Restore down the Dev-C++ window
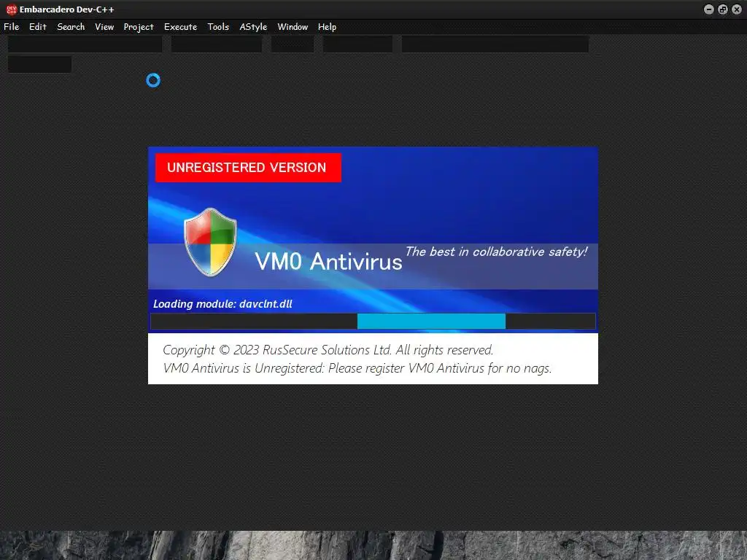The height and width of the screenshot is (560, 747). (x=723, y=9)
